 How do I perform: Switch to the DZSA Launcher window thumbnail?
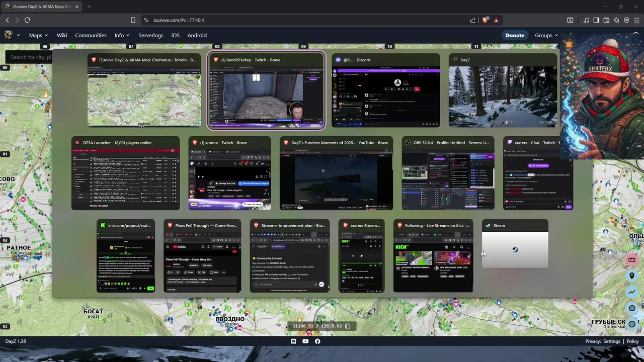[125, 173]
